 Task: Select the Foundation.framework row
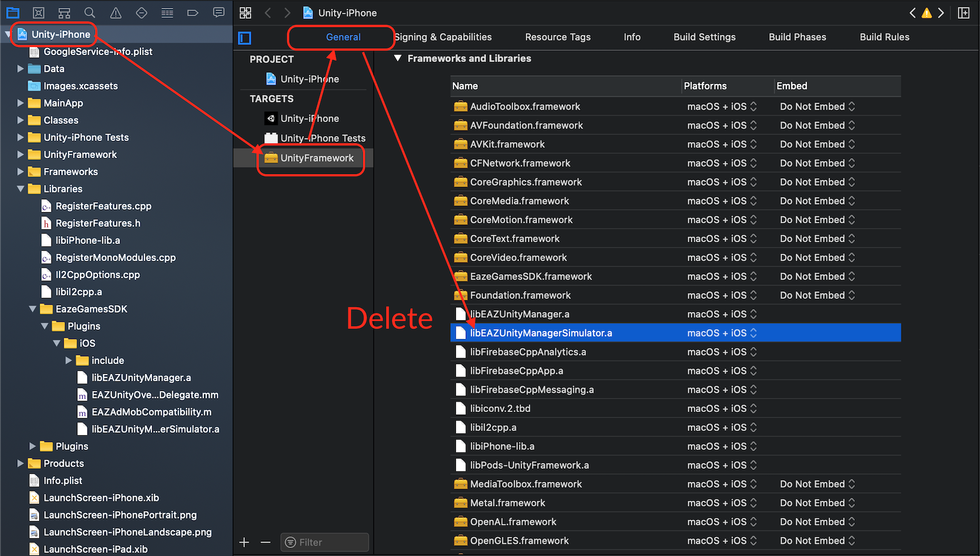(x=675, y=295)
